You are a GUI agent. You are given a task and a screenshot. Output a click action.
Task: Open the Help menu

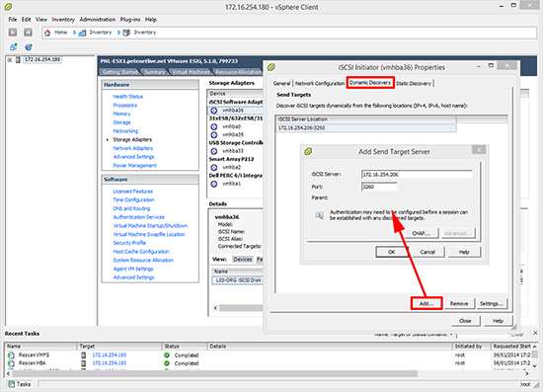151,20
